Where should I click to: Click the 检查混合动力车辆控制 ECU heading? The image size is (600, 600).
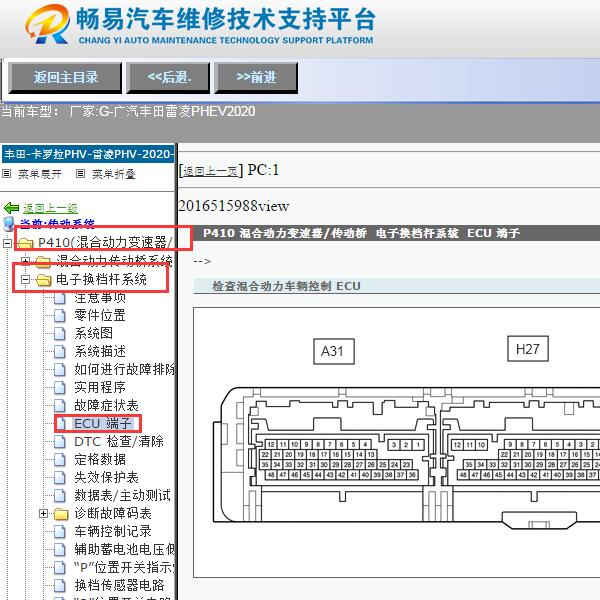click(286, 286)
